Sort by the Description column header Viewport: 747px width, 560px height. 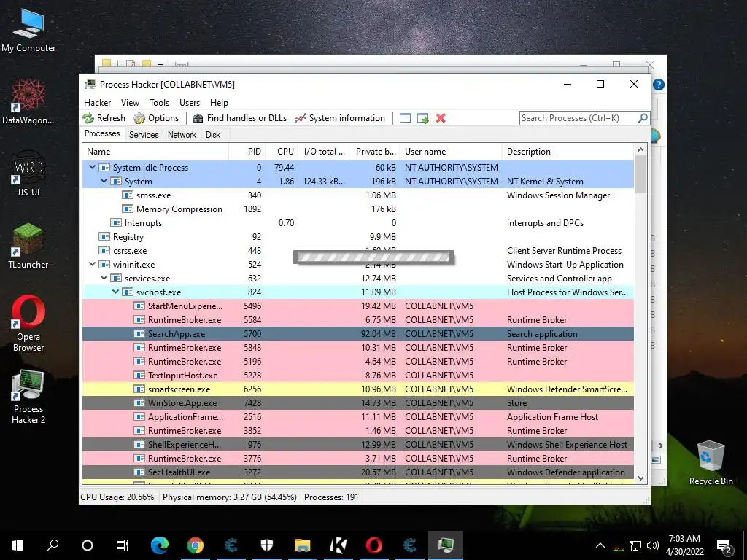568,152
